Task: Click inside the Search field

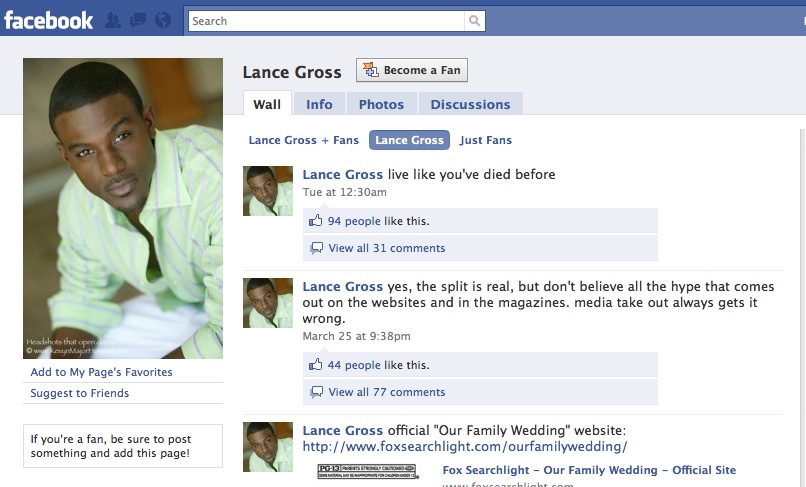Action: tap(326, 21)
